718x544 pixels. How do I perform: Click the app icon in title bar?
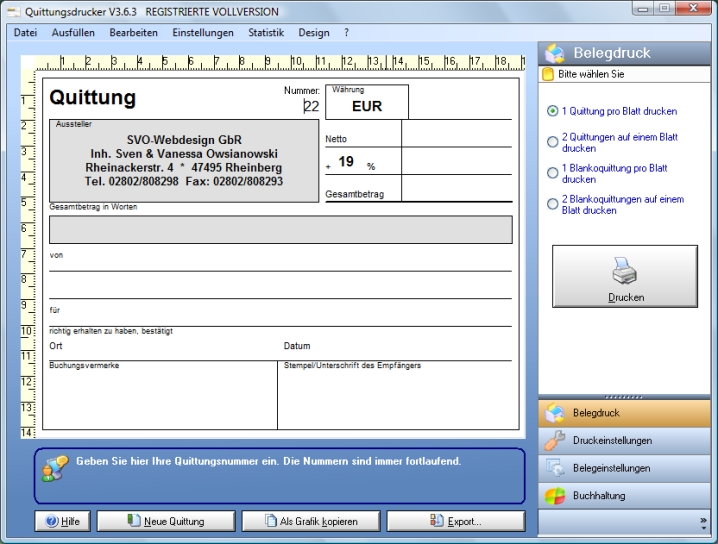coord(12,12)
